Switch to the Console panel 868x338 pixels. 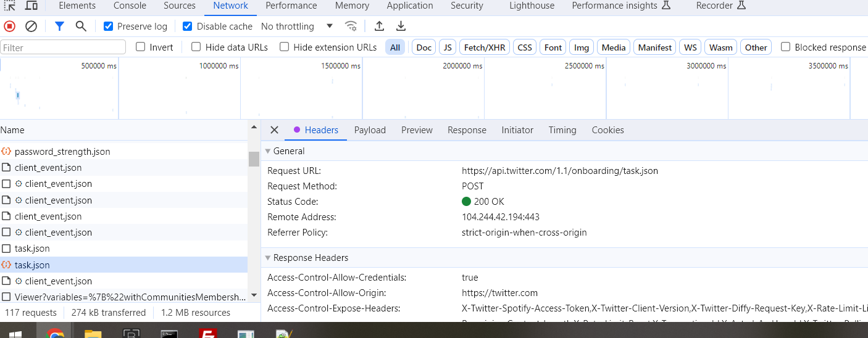click(x=130, y=6)
